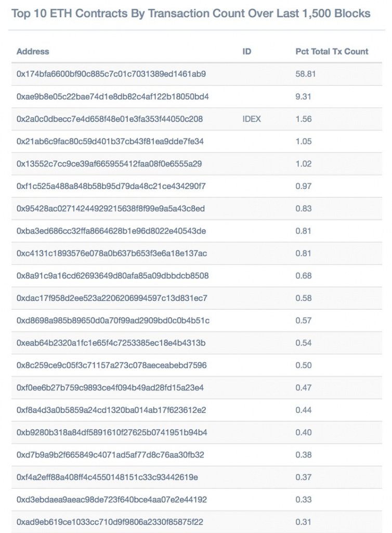Click the 58.81 percentage value

[x=305, y=74]
